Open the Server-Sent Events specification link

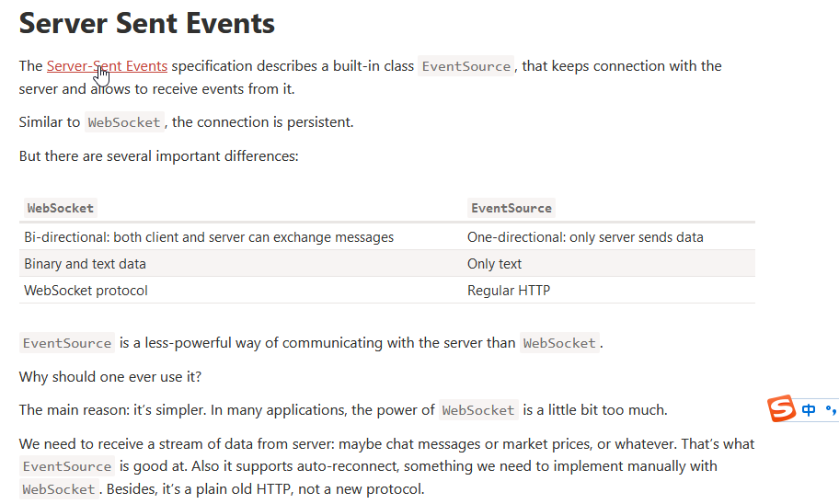click(107, 66)
